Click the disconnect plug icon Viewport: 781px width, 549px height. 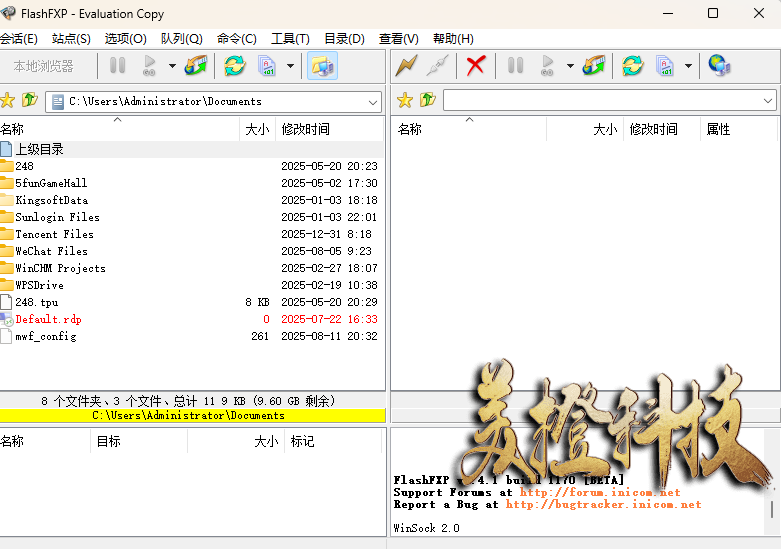pyautogui.click(x=437, y=65)
